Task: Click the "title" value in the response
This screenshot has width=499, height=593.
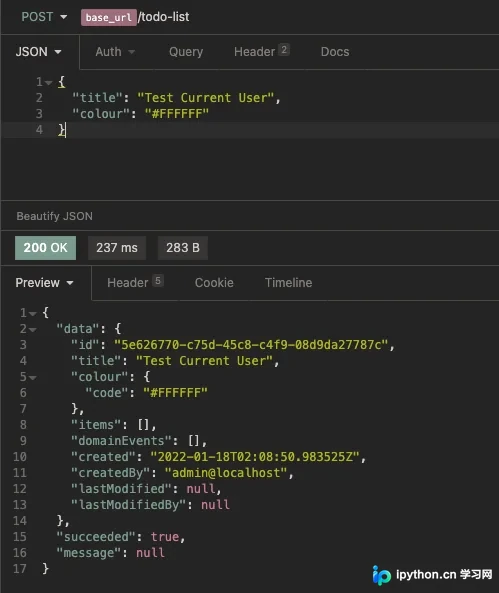Action: (x=204, y=361)
